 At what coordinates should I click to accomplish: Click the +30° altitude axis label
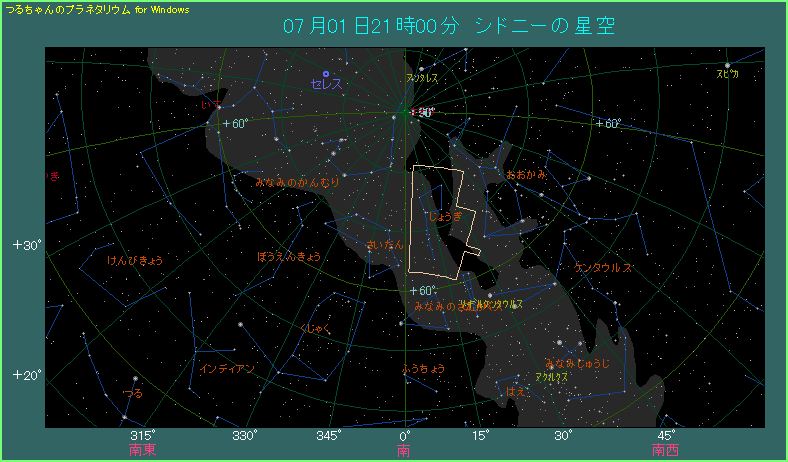click(25, 245)
